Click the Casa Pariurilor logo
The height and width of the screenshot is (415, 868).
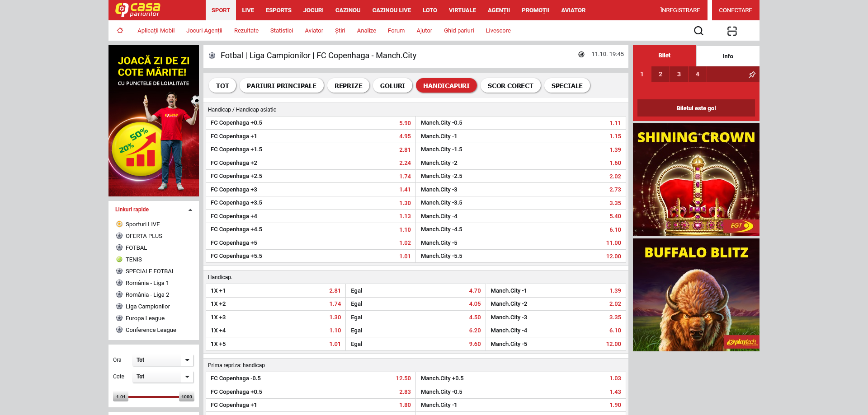tap(138, 9)
